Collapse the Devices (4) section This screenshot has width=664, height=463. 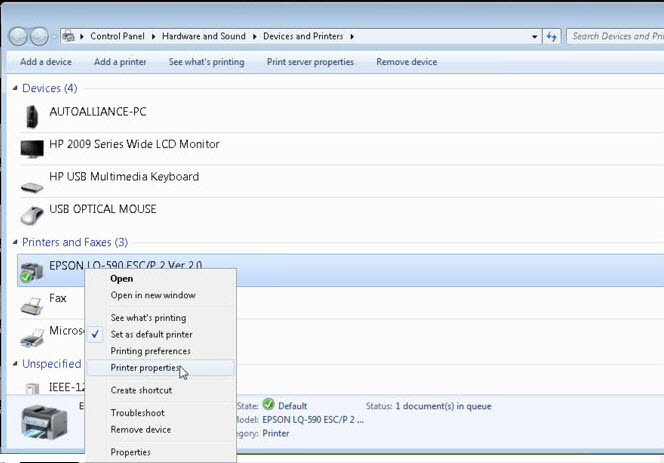tap(15, 89)
